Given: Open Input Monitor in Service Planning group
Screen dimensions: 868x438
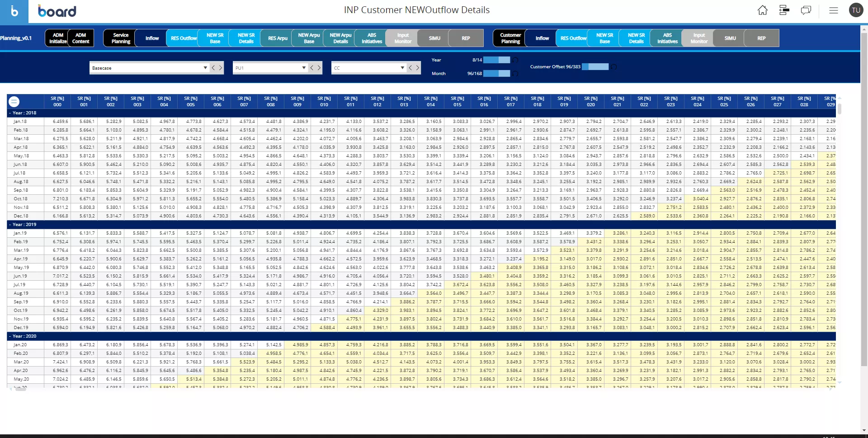Looking at the screenshot, I should tap(403, 38).
